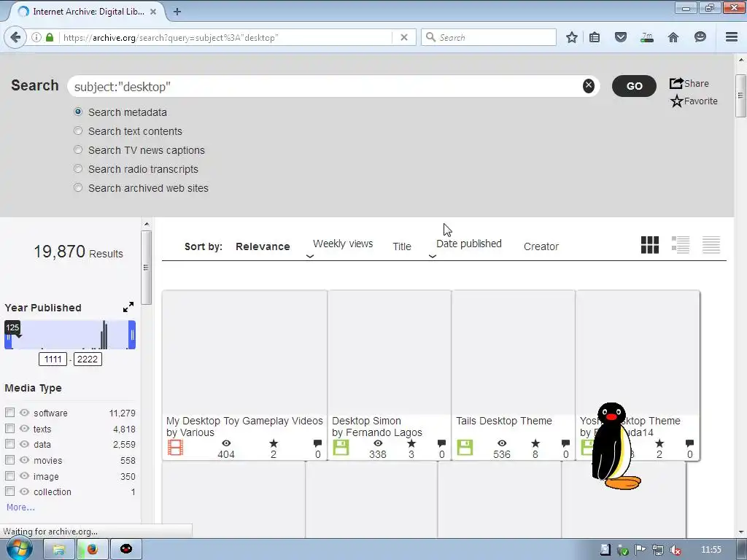Click the browser back arrow button
The width and height of the screenshot is (747, 560).
point(15,37)
